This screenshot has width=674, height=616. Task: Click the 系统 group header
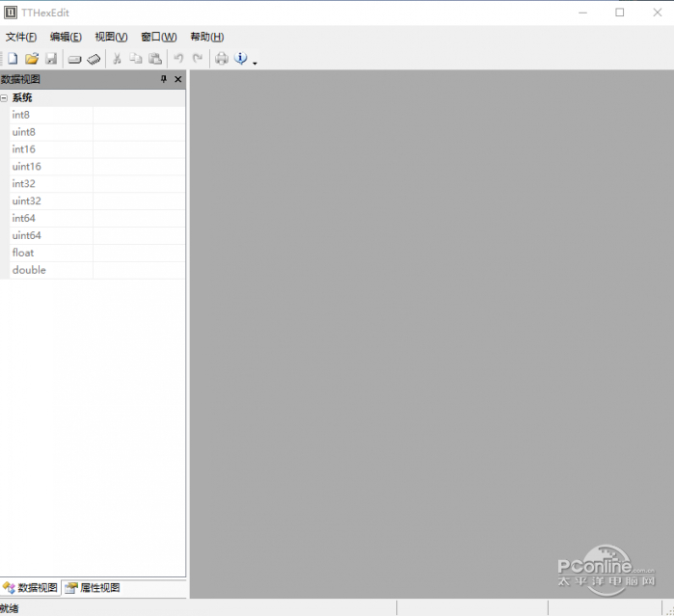tap(93, 98)
